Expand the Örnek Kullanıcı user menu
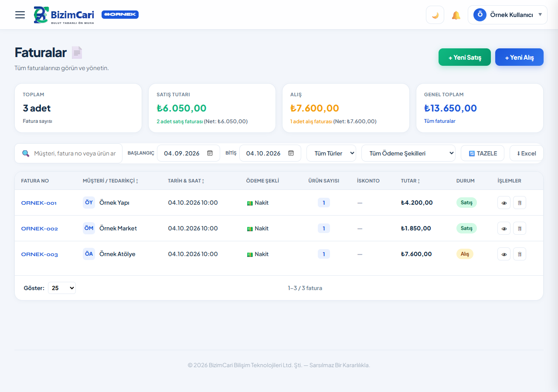The width and height of the screenshot is (558, 392). click(x=507, y=15)
